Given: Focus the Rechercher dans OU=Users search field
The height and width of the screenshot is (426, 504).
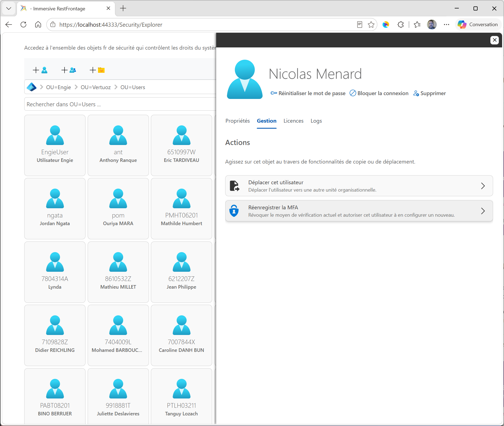Looking at the screenshot, I should [120, 104].
